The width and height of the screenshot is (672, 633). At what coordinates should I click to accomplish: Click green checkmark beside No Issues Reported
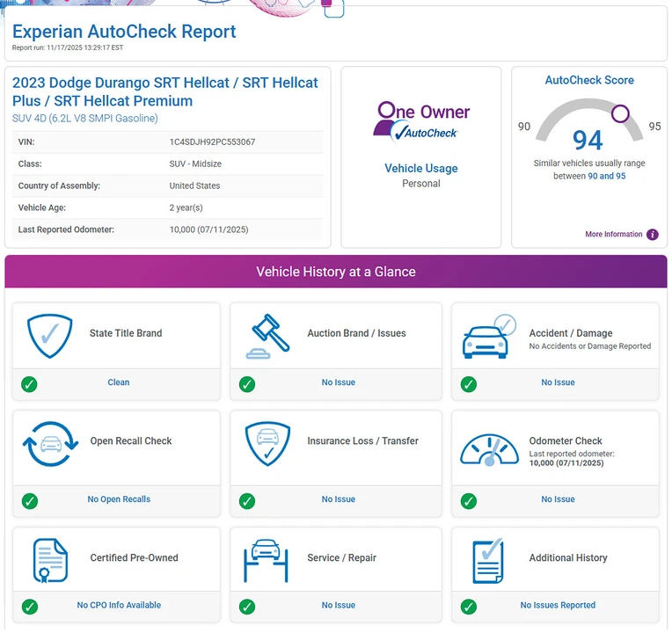point(469,607)
